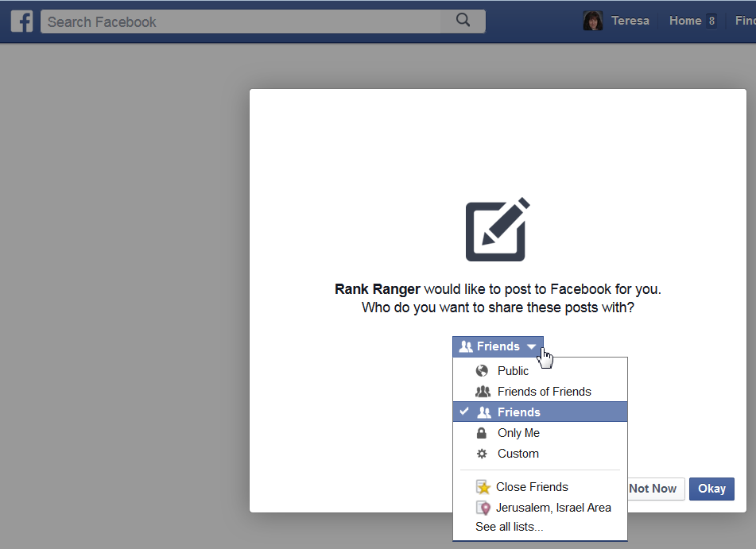Click the globe icon next to Public
This screenshot has height=549, width=756.
pyautogui.click(x=482, y=371)
